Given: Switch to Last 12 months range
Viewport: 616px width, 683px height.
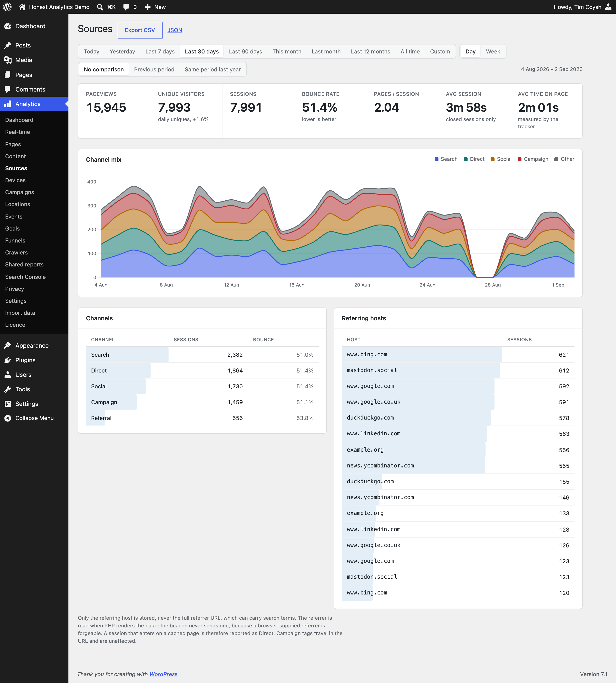Looking at the screenshot, I should pos(370,52).
